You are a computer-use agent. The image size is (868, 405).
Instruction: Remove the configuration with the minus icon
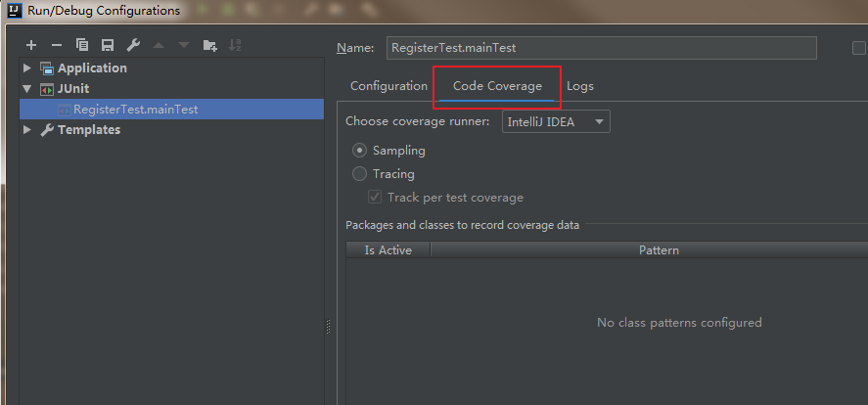[57, 45]
